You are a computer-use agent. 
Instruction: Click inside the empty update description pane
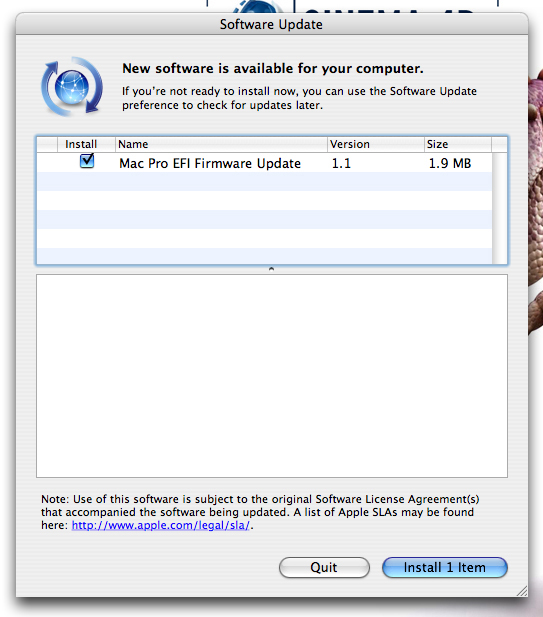[272, 376]
